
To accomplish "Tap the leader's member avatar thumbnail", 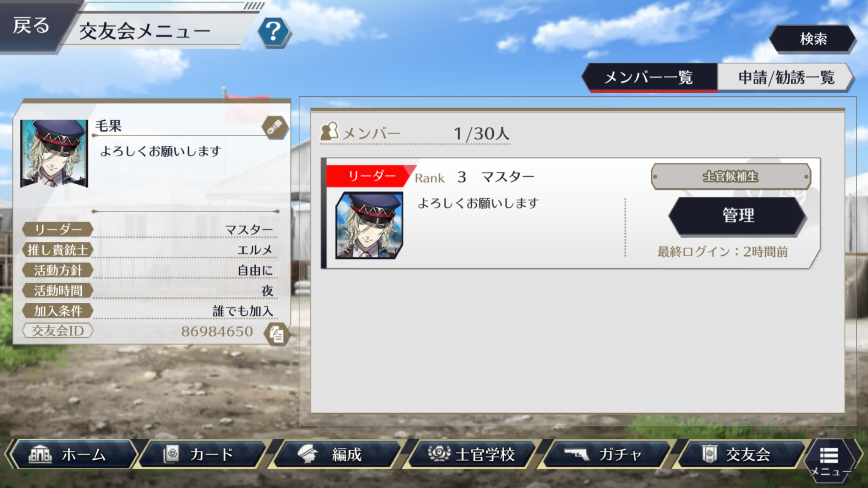I will [369, 225].
